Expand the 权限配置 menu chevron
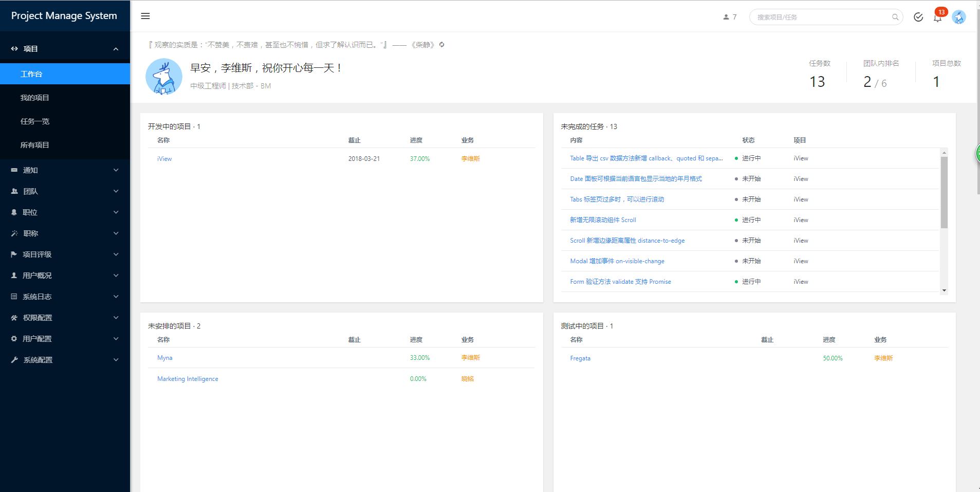Screen dimensions: 980x492 click(x=116, y=318)
